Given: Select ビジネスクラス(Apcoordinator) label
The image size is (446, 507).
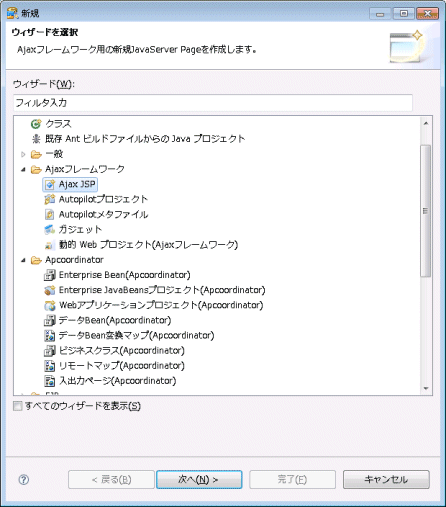Looking at the screenshot, I should point(122,351).
